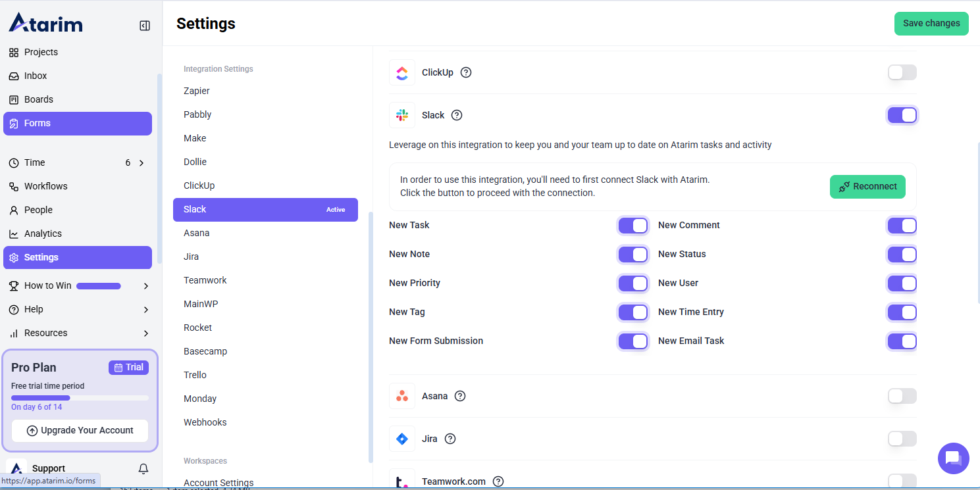980x490 pixels.
Task: Click the Jira help question mark icon
Action: click(x=450, y=439)
